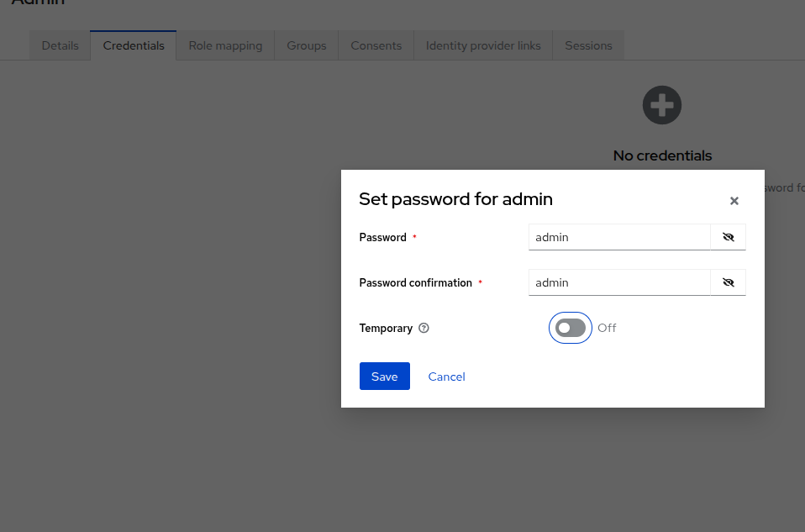Click the plus icon above No credentials
The image size is (805, 532).
click(662, 105)
